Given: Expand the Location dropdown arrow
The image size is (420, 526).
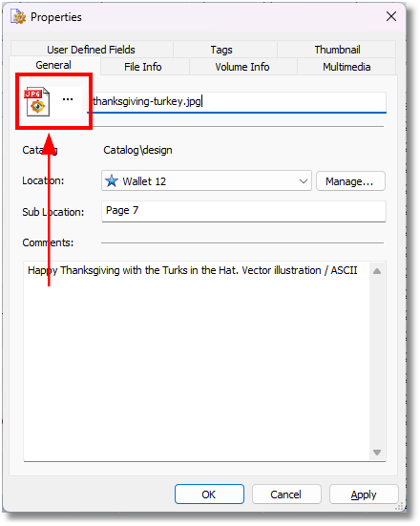Looking at the screenshot, I should [304, 181].
